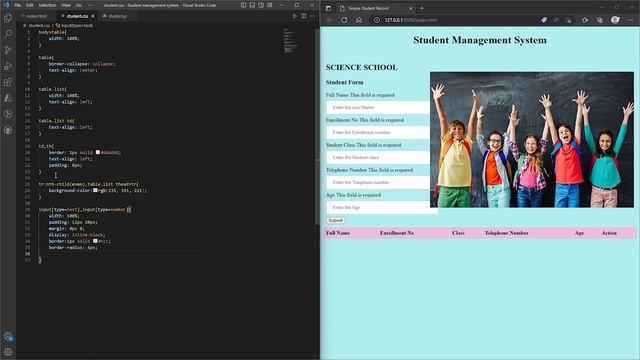Open the Explorer view in VS Code

tap(8, 18)
